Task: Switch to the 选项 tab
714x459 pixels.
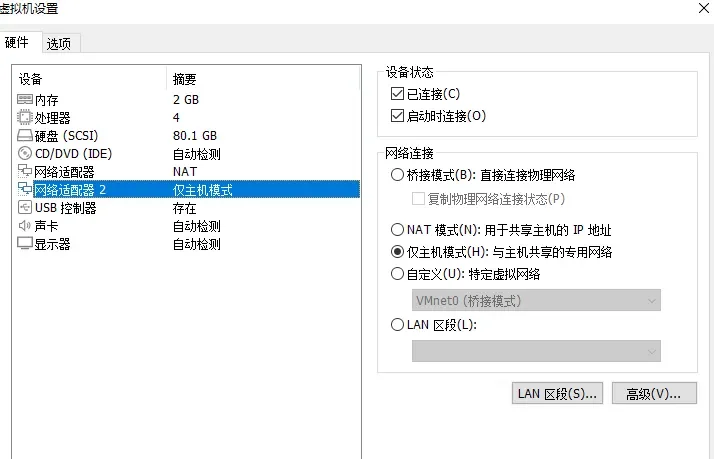Action: tap(60, 43)
